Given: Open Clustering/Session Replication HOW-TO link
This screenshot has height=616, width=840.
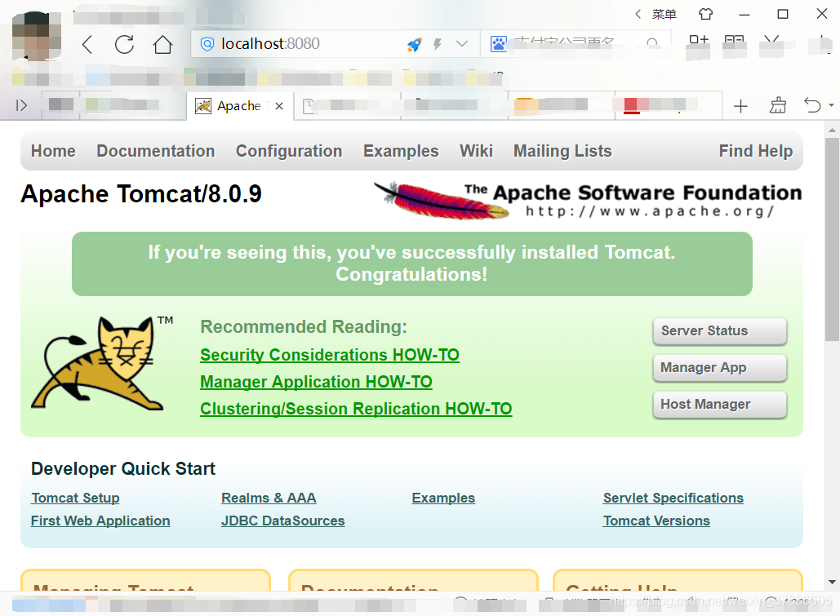Looking at the screenshot, I should (356, 408).
